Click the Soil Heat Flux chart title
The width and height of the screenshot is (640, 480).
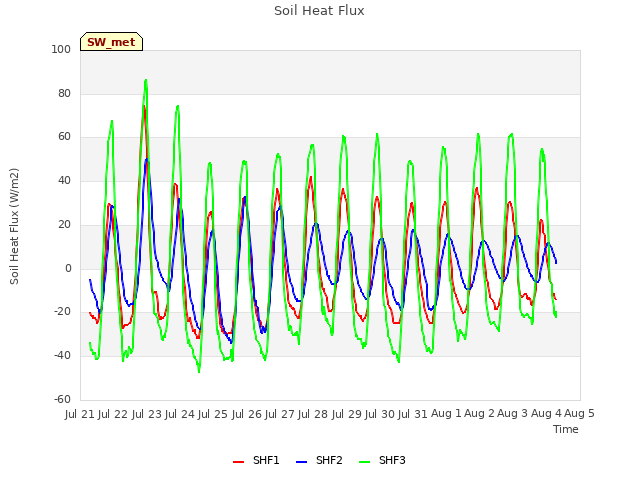pyautogui.click(x=319, y=11)
